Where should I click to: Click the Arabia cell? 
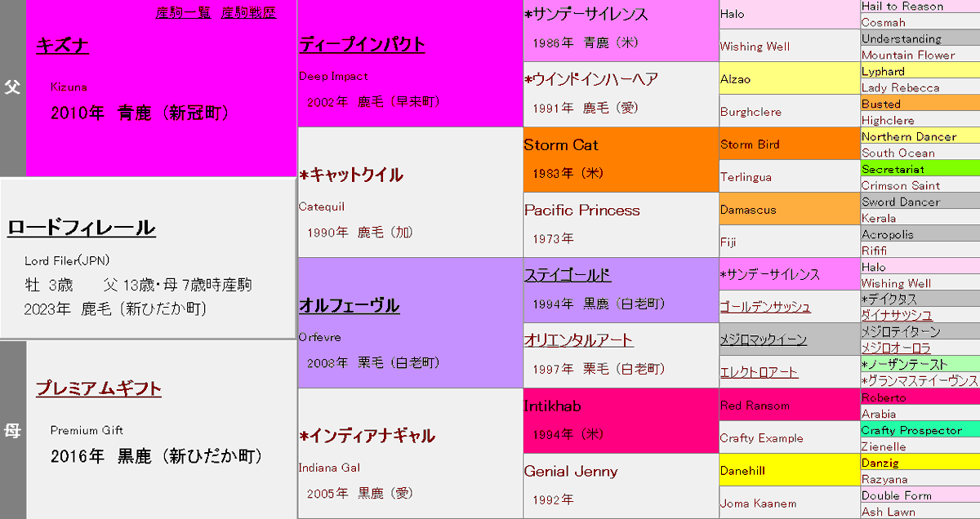click(x=920, y=414)
